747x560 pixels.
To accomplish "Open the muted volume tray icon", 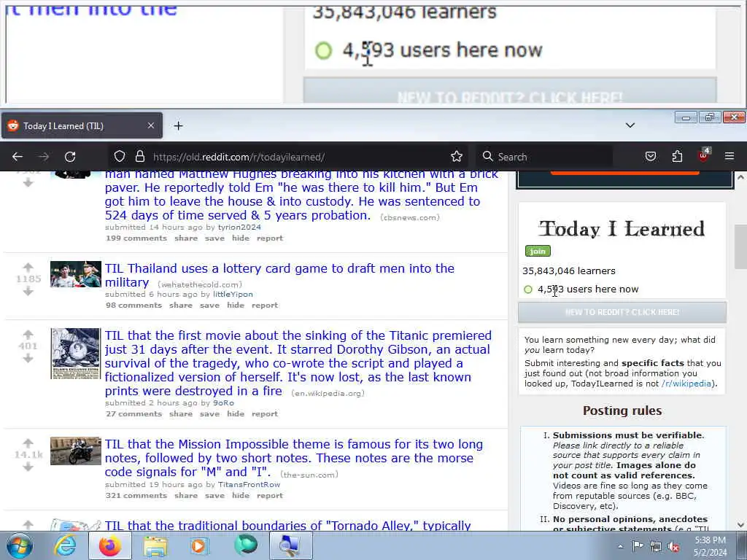I will pos(673,546).
